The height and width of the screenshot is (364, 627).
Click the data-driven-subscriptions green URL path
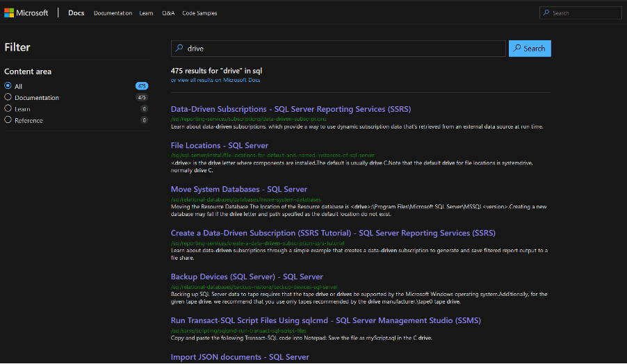tap(249, 119)
